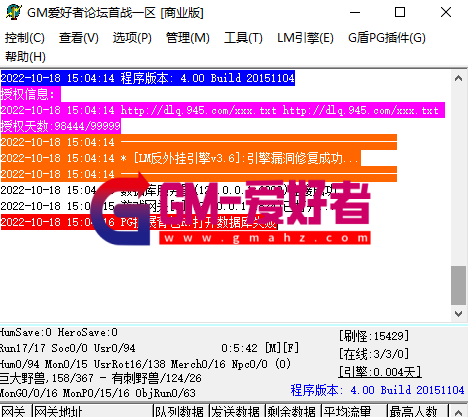The image size is (468, 417).
Task: Click the gateway list scroll up arrow
Action: tap(458, 412)
